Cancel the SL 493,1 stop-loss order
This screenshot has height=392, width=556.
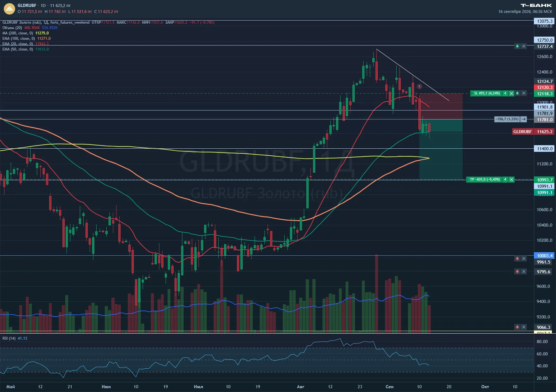point(512,93)
